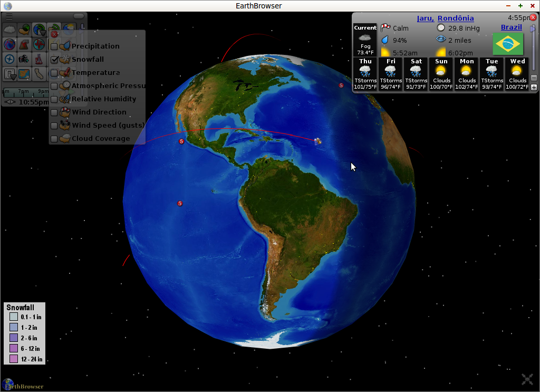The width and height of the screenshot is (540, 392).
Task: Click the visibility eye icon beside 2 miles
Action: tap(441, 39)
